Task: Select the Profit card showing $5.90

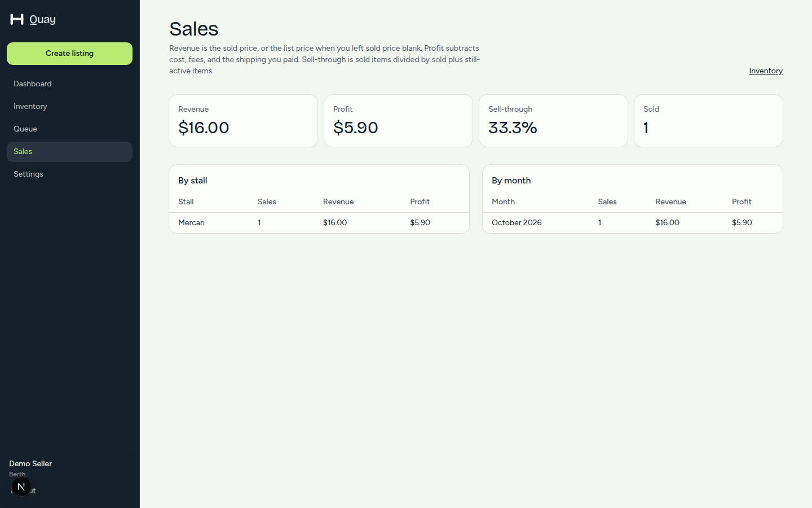Action: pyautogui.click(x=398, y=121)
